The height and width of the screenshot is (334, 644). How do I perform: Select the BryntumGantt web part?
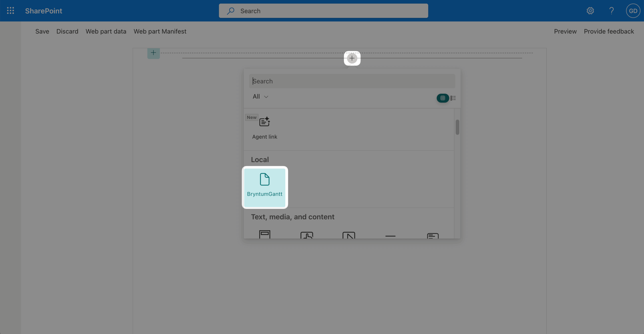point(265,187)
